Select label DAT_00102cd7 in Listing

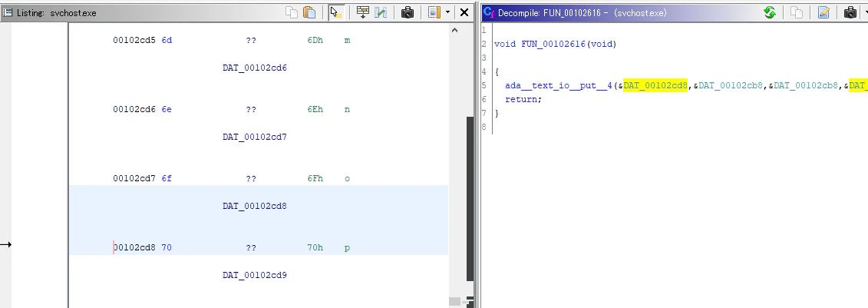[255, 137]
